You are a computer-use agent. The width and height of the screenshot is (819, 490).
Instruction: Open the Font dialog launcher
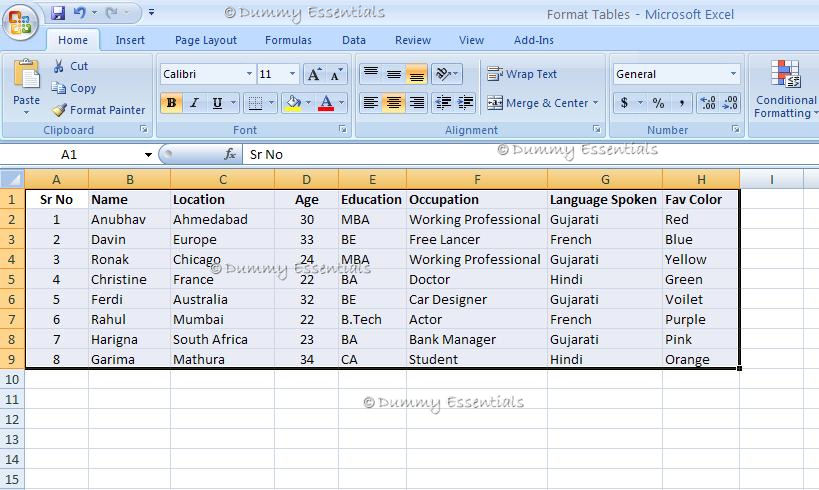[343, 129]
